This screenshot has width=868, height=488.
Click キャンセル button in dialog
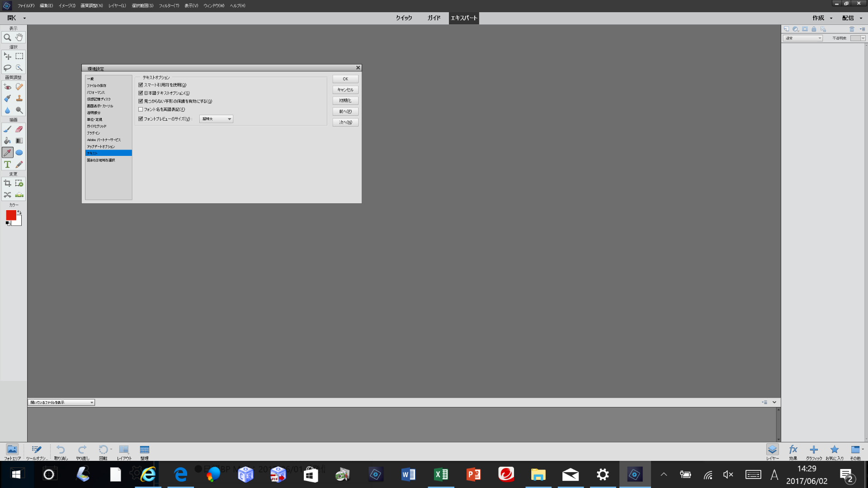345,90
